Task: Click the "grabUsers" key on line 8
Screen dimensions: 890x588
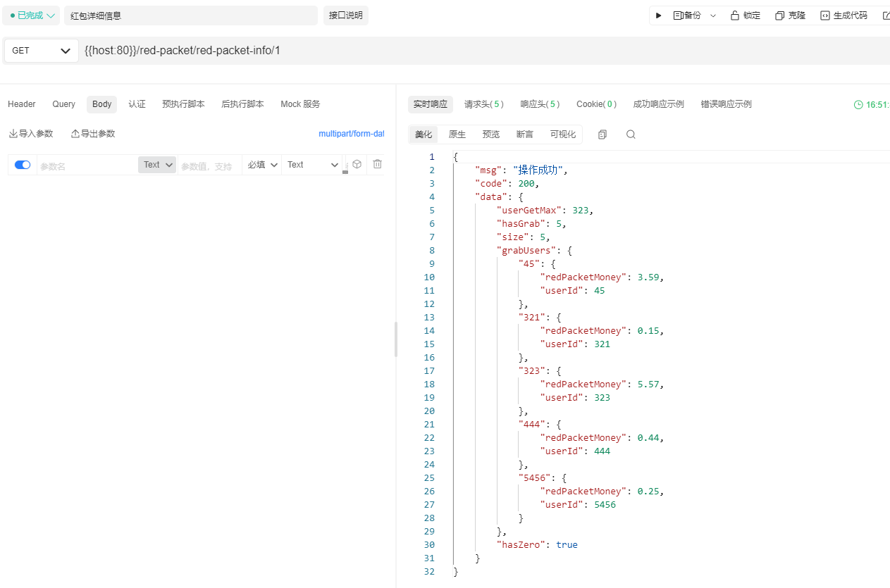Action: click(526, 251)
